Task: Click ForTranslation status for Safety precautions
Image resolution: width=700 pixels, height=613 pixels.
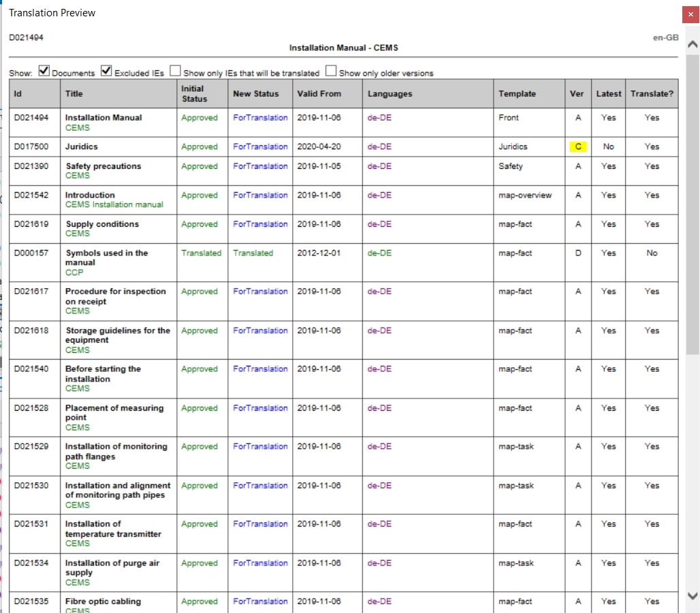Action: [260, 166]
